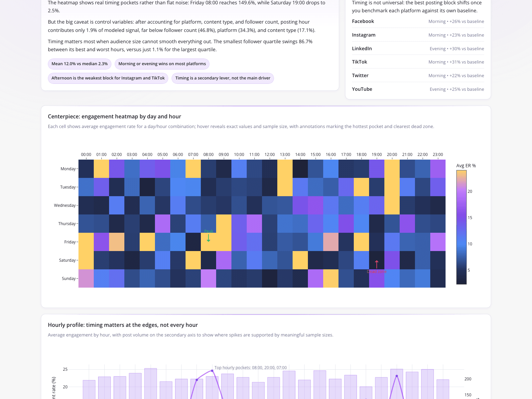Click 'Centerpiece: engagement heatmap by day and hour' heading
The height and width of the screenshot is (399, 532).
(114, 116)
